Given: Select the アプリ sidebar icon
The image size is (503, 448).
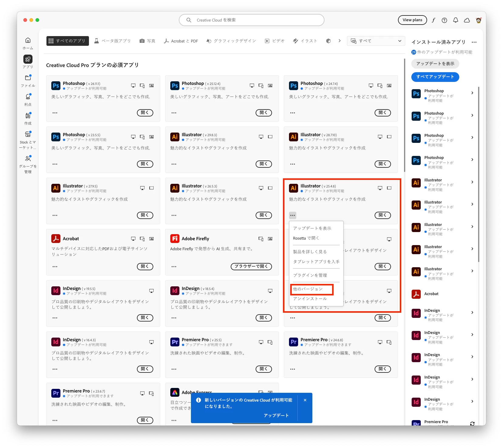Looking at the screenshot, I should click(x=28, y=59).
